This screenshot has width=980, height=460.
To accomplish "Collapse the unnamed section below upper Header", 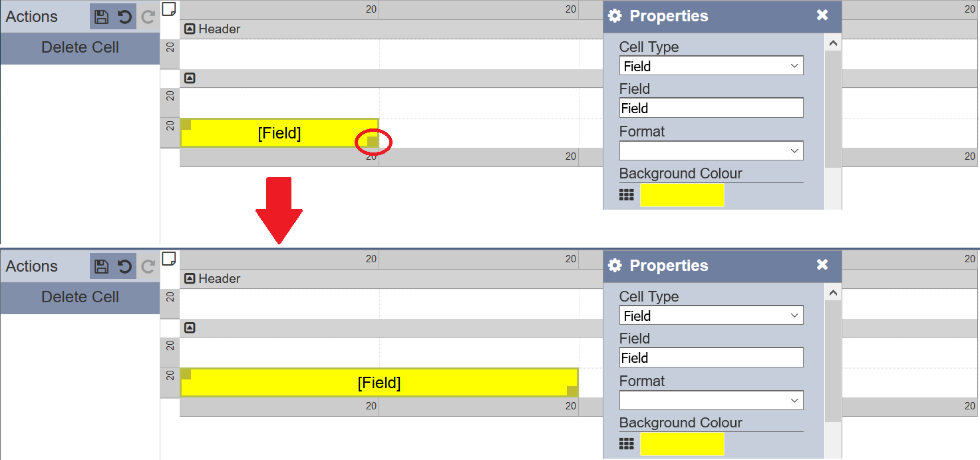I will click(190, 79).
